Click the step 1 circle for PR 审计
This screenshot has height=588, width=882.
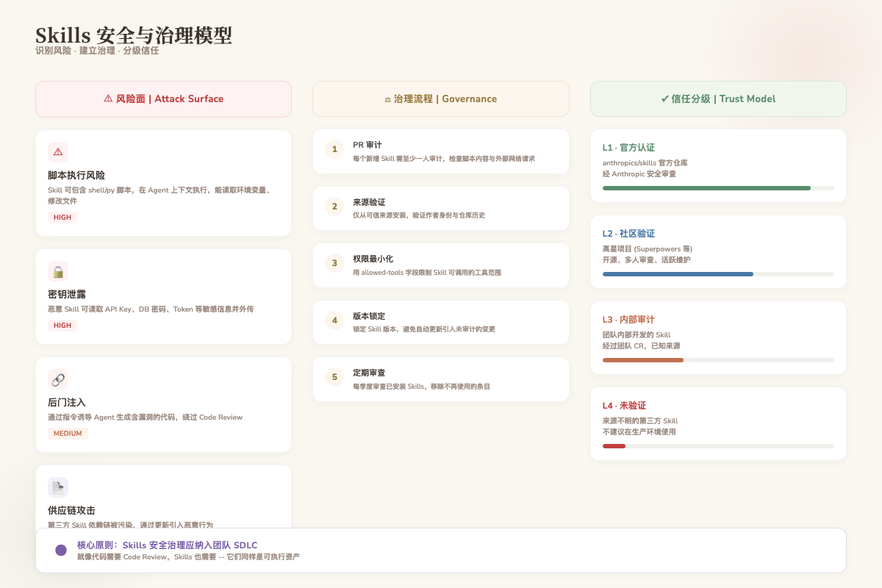[x=334, y=149]
